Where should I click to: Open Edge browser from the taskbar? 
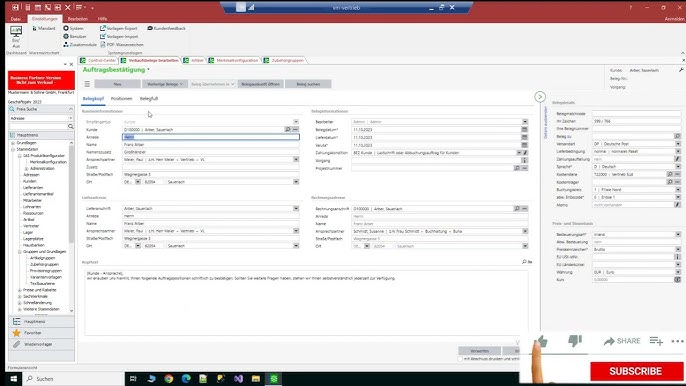point(186,379)
